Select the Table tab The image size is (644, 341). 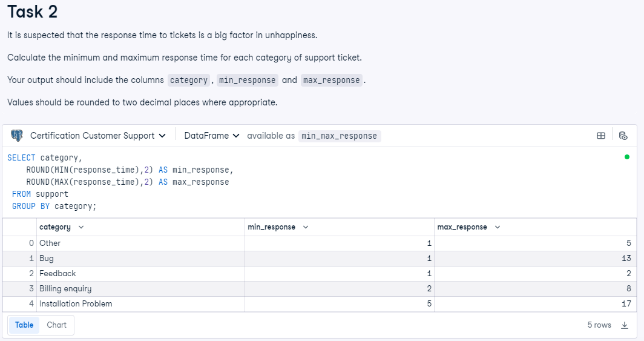(x=24, y=325)
